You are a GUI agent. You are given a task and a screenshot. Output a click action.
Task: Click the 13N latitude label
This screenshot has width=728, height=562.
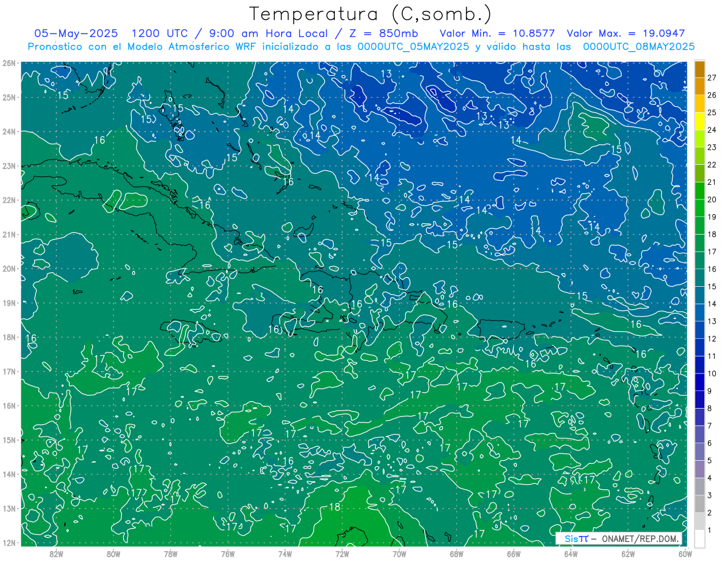coord(9,508)
